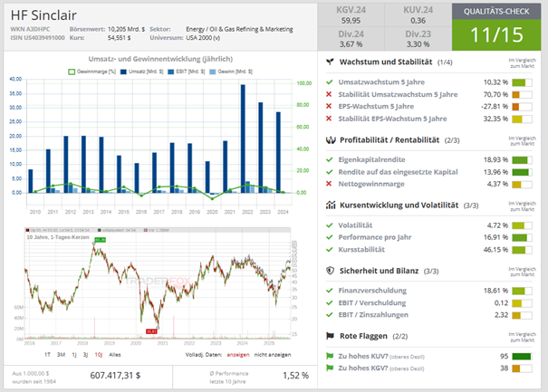The image size is (548, 392).
Task: Click the green checkmark beside Eigenkapitalrendite
Action: [x=330, y=158]
